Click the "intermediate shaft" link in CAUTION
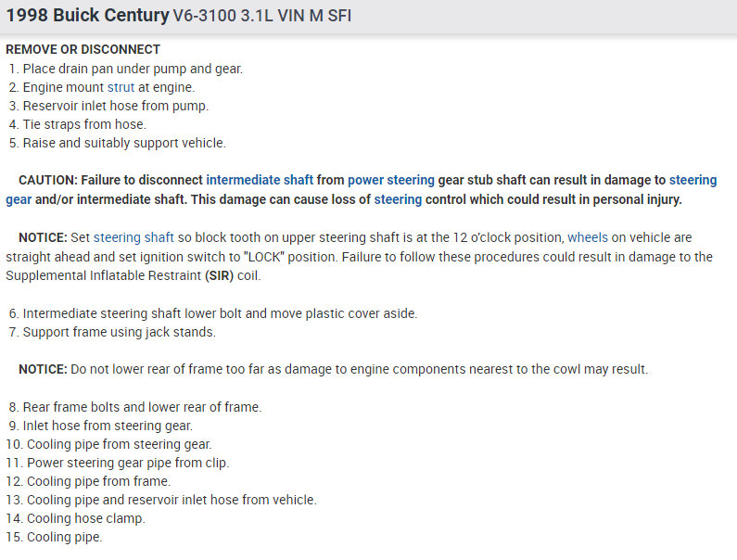This screenshot has width=737, height=560. pyautogui.click(x=260, y=181)
